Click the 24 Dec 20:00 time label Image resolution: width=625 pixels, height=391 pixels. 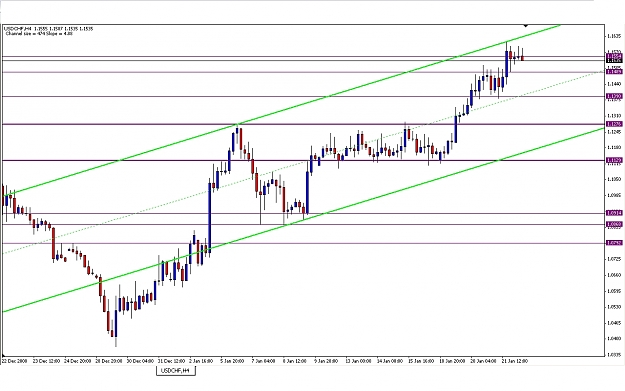[78, 361]
